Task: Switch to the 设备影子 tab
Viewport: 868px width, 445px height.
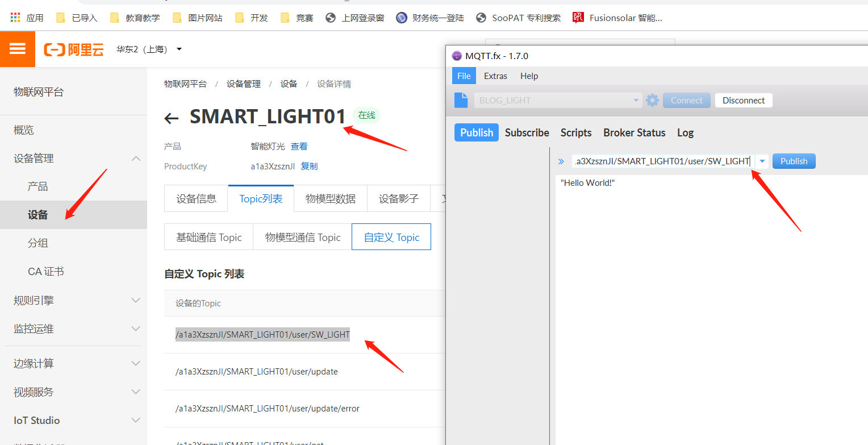Action: point(399,198)
